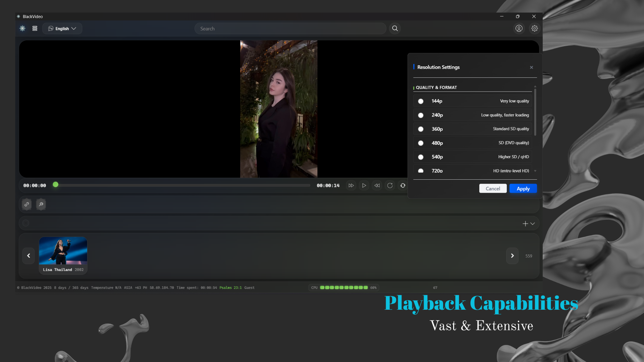
Task: Click the search magnifier icon
Action: coord(395,28)
